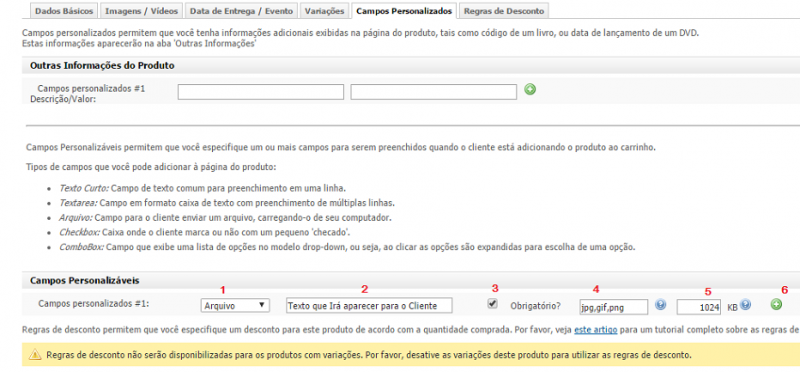Click the Descrição input of custom field #1
Screen dimensions: 800x372
261,92
